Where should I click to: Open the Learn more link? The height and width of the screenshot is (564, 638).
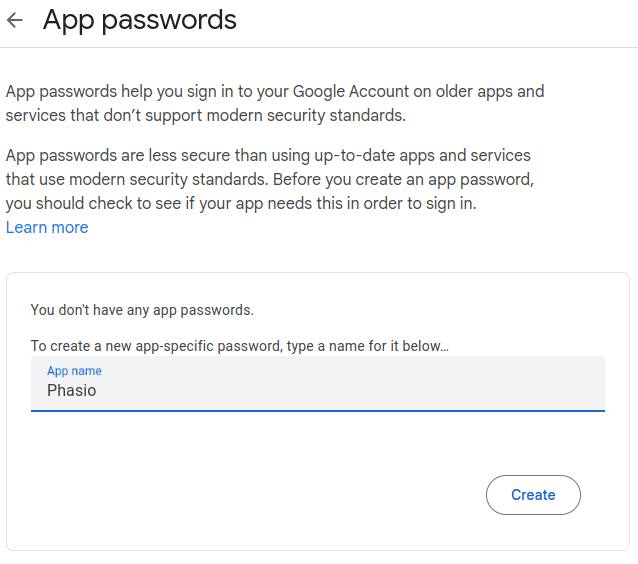(x=47, y=227)
